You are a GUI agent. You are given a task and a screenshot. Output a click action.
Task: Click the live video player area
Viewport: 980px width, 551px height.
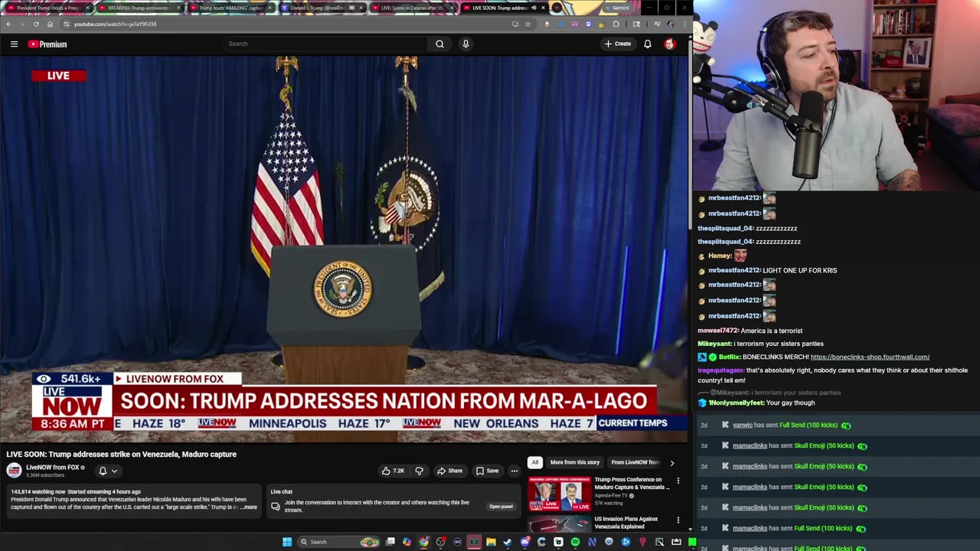[345, 249]
